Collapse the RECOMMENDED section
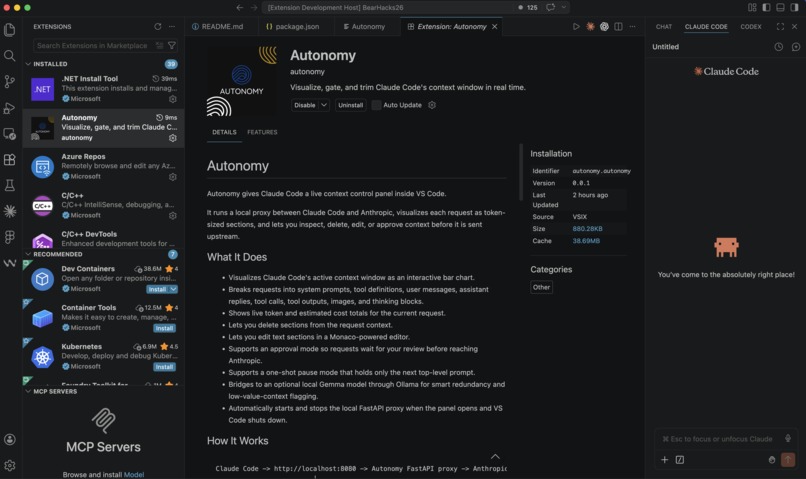 coord(28,254)
